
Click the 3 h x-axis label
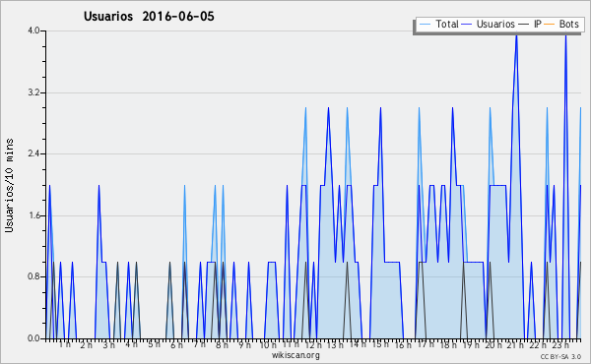[x=109, y=344]
